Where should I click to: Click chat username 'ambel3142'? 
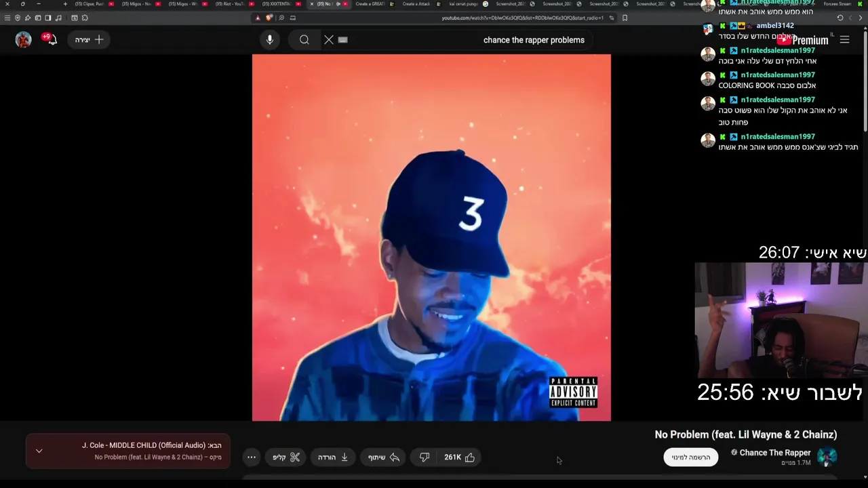click(775, 26)
